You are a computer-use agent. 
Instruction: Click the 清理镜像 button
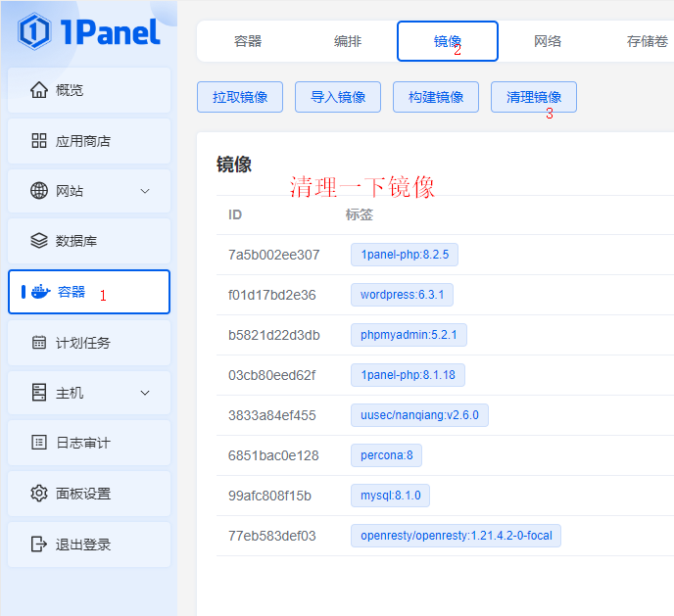[x=534, y=97]
